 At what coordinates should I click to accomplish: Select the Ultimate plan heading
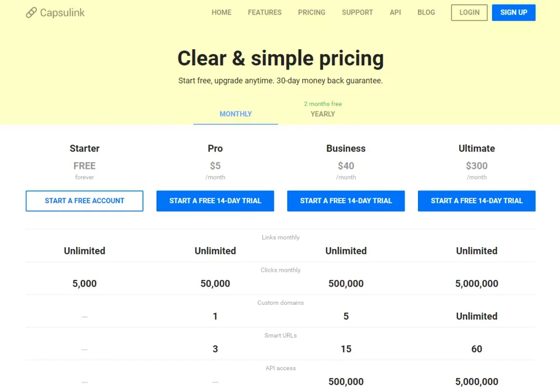(477, 148)
